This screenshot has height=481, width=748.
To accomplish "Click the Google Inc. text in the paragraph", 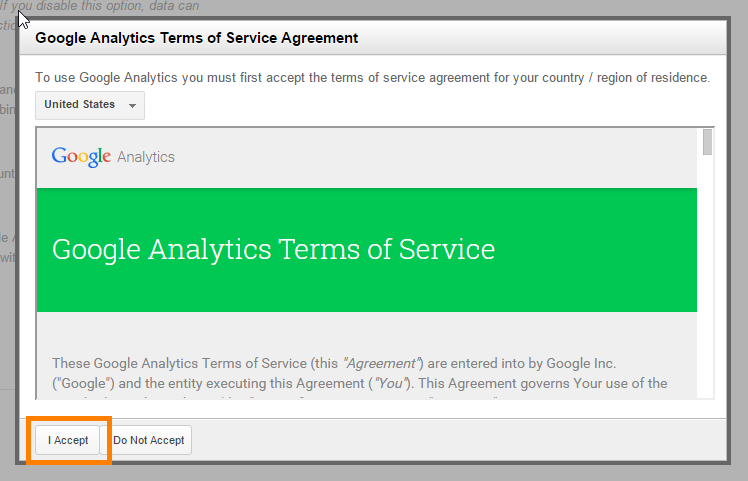I will pyautogui.click(x=581, y=364).
